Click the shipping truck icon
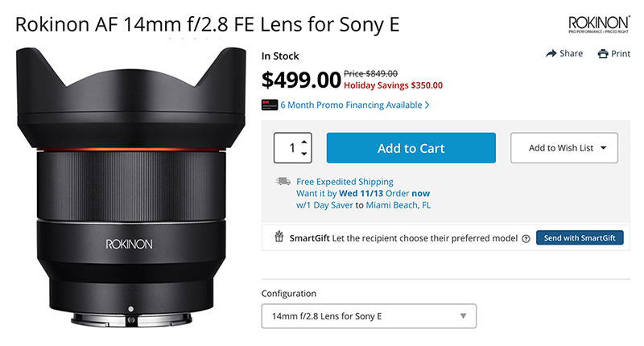This screenshot has width=644, height=346. click(283, 182)
